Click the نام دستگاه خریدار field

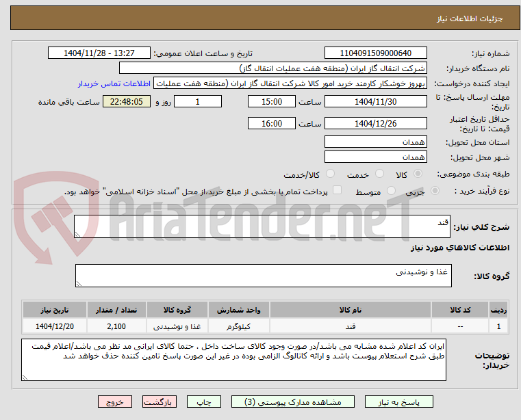coord(272,68)
